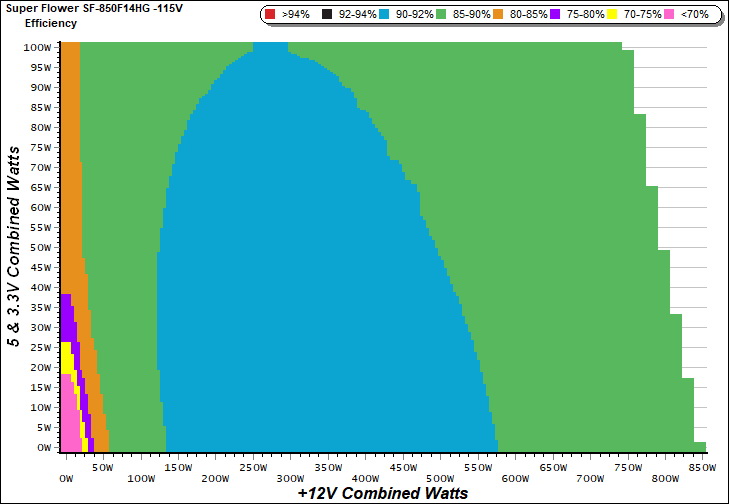Click the pink region at chart bottom-left

(x=68, y=420)
